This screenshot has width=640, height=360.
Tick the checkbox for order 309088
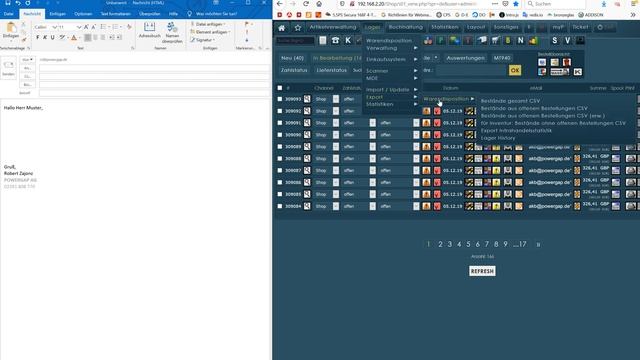click(280, 158)
